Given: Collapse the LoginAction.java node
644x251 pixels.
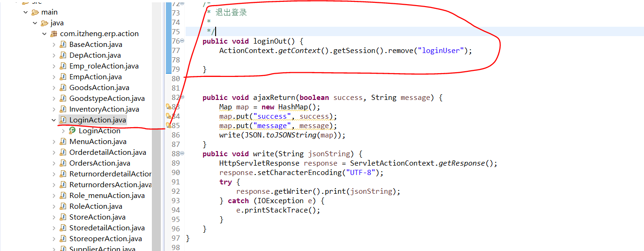Looking at the screenshot, I should [54, 120].
